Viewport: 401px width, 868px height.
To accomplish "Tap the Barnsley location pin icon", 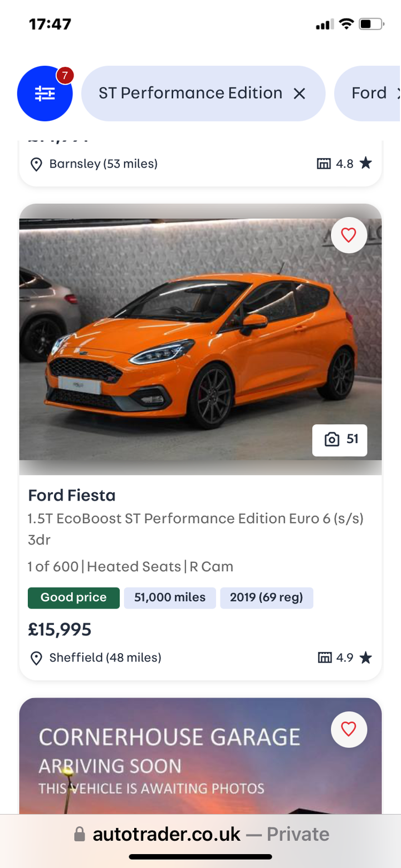I will click(x=36, y=164).
